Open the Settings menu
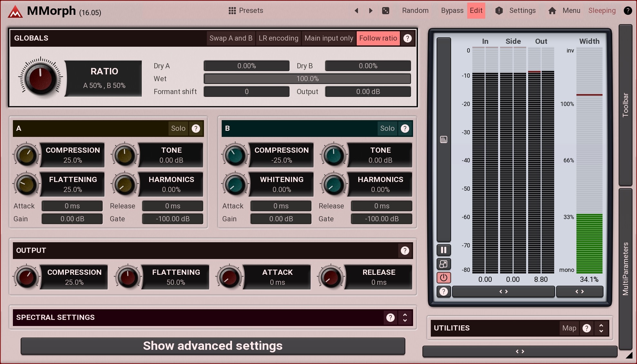637x364 pixels. (522, 11)
